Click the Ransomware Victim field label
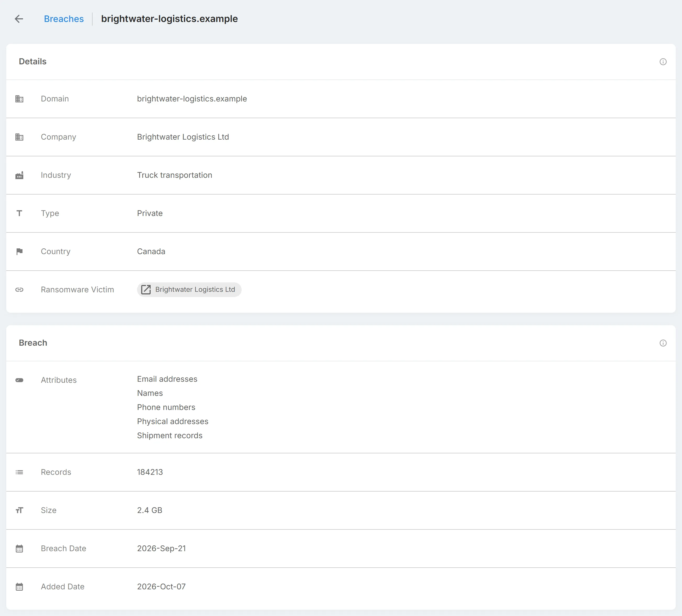 (77, 289)
